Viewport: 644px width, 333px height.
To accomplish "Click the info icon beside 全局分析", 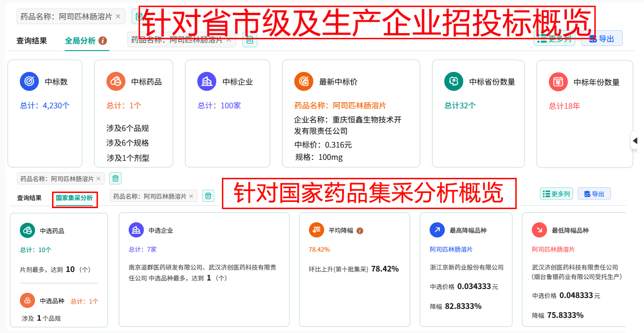I will click(x=103, y=41).
